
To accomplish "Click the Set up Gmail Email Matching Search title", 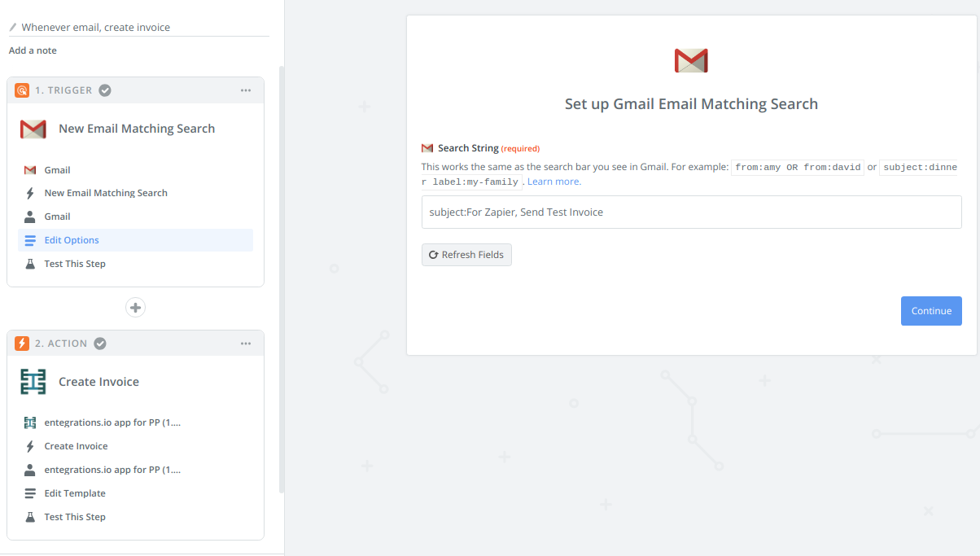I will click(x=691, y=104).
